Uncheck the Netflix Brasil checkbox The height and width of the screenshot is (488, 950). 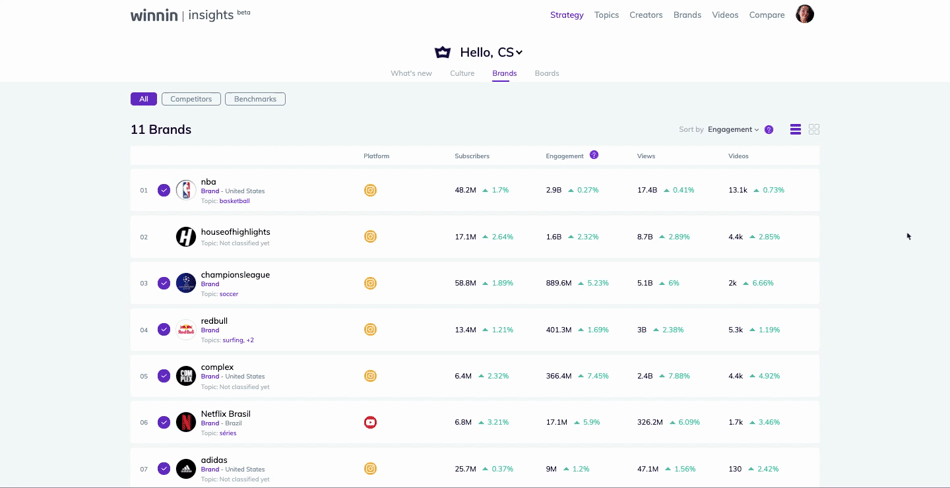click(x=164, y=423)
